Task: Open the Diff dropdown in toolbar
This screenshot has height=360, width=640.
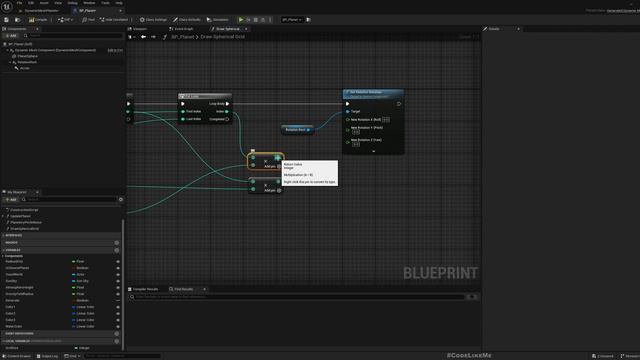Action: tap(65, 20)
